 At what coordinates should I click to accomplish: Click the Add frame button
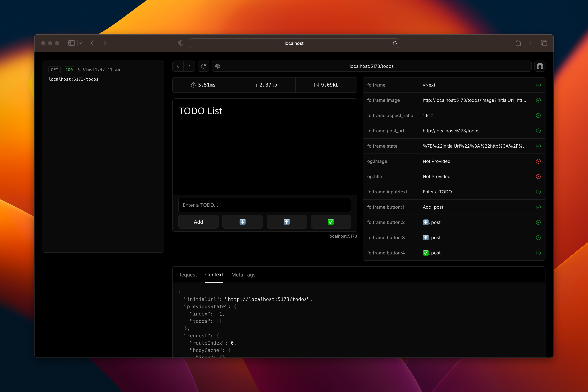tap(198, 222)
